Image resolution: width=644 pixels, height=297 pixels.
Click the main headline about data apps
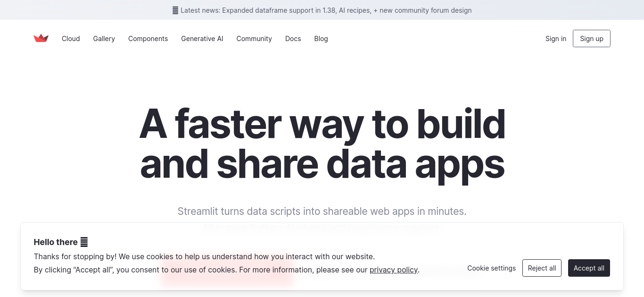(322, 144)
